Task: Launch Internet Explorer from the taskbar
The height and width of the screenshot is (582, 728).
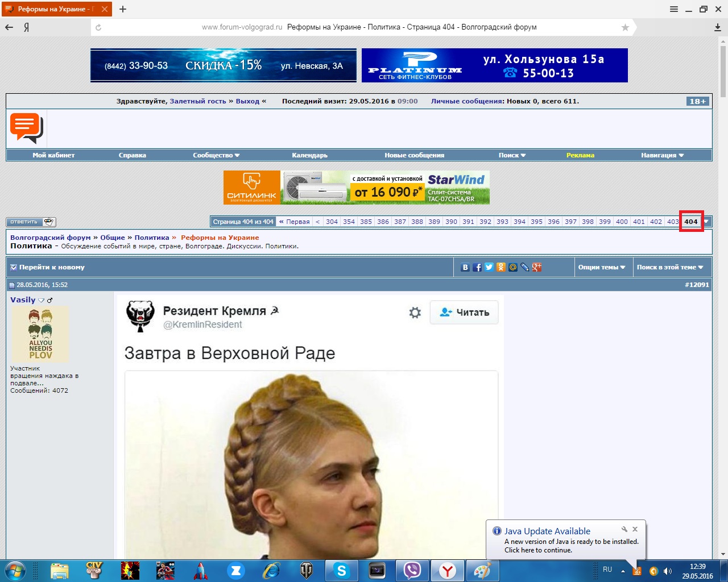Action: [271, 571]
